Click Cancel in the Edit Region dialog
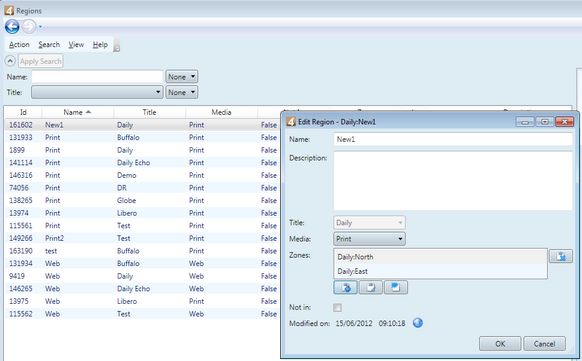The height and width of the screenshot is (361, 582). pyautogui.click(x=545, y=344)
